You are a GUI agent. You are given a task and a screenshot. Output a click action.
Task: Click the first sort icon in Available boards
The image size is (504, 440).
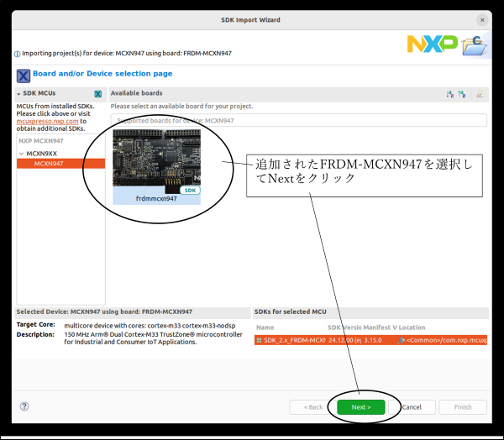coord(449,94)
